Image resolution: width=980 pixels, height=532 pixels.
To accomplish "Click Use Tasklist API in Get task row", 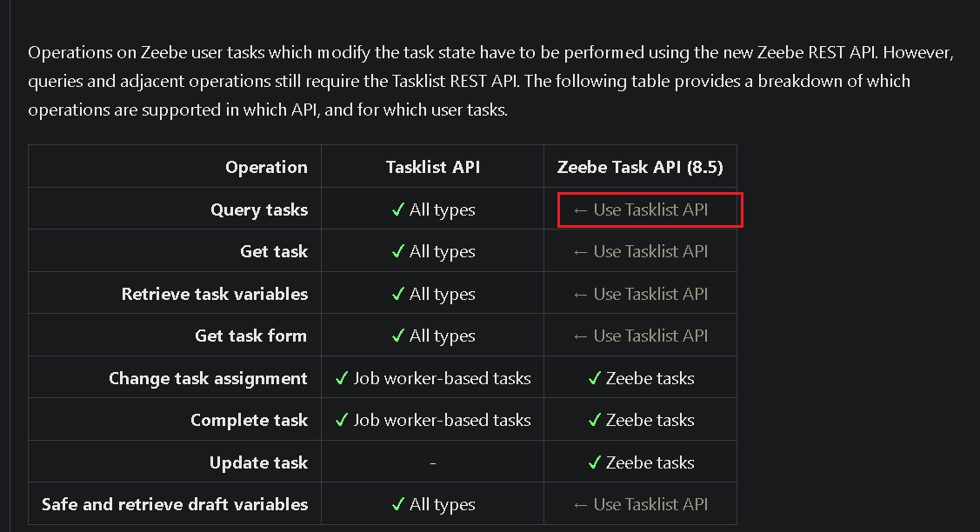I will point(650,251).
